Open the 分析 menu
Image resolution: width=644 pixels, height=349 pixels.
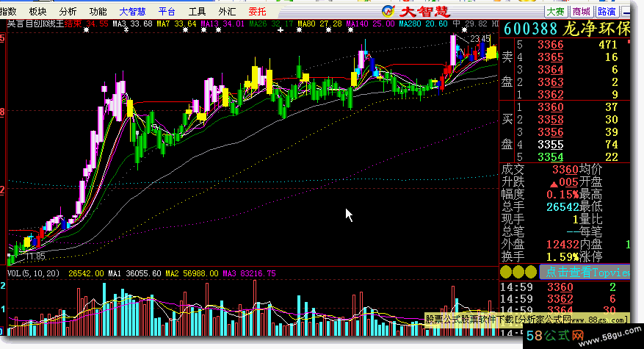pos(68,12)
